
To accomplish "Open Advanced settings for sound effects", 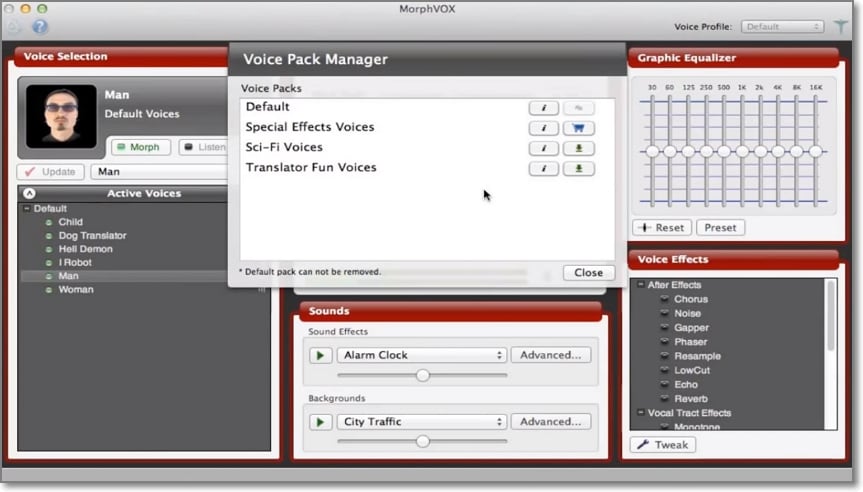I will [x=550, y=356].
